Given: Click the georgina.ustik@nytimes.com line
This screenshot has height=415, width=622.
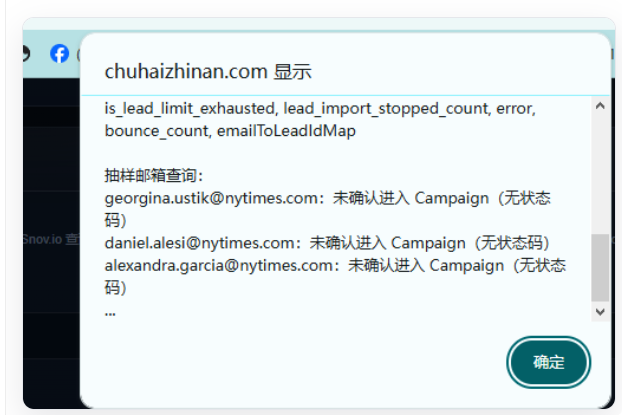Looking at the screenshot, I should pos(328,209).
